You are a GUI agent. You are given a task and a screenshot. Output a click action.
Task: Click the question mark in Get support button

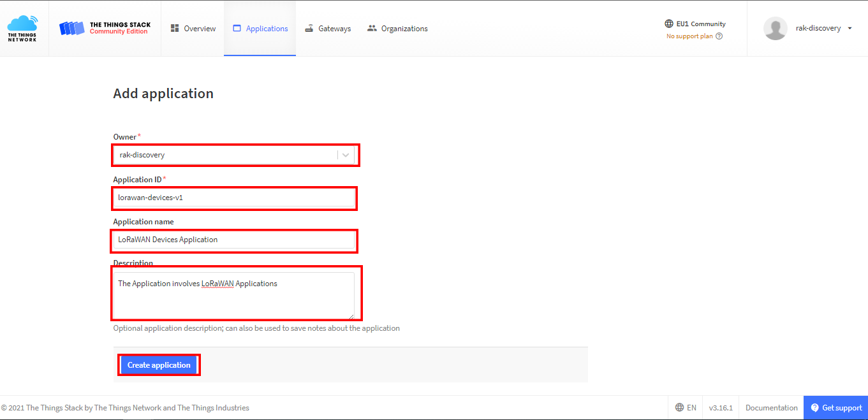814,408
